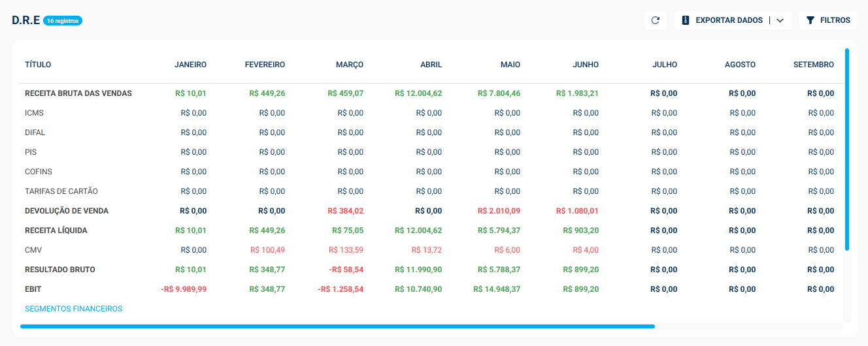Select the Devolução de Venda row title
Viewport: 868px width, 346px height.
(x=67, y=211)
